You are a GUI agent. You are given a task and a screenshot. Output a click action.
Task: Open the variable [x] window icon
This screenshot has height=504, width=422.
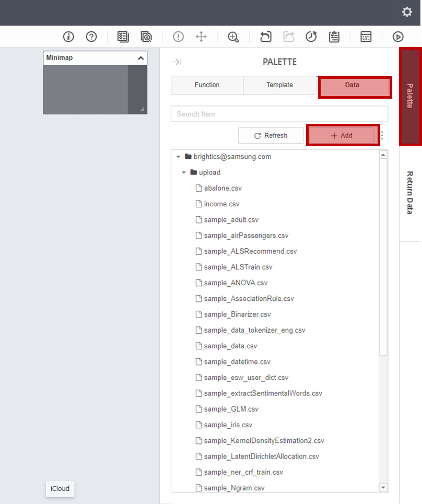[366, 37]
